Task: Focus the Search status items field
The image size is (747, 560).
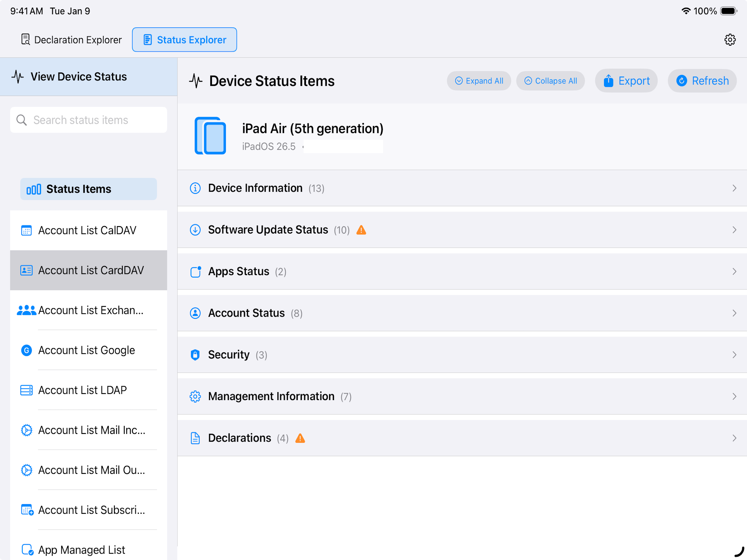Action: (x=89, y=120)
